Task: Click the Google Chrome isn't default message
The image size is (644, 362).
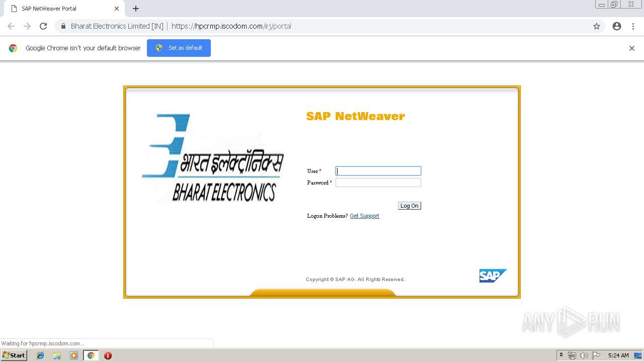Action: pyautogui.click(x=83, y=48)
